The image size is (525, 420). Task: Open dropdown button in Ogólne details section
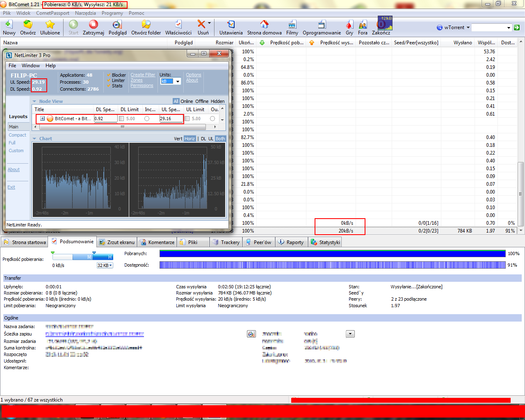point(350,334)
